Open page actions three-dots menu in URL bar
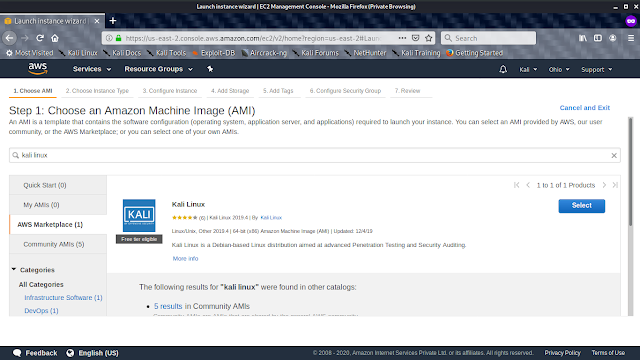640x360 pixels. pyautogui.click(x=402, y=38)
